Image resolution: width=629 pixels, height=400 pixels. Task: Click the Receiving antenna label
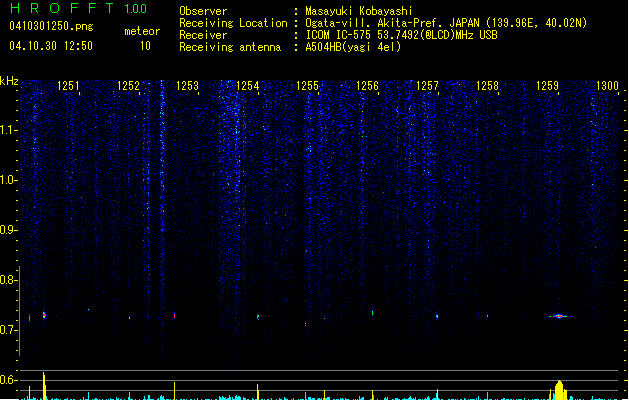(230, 47)
